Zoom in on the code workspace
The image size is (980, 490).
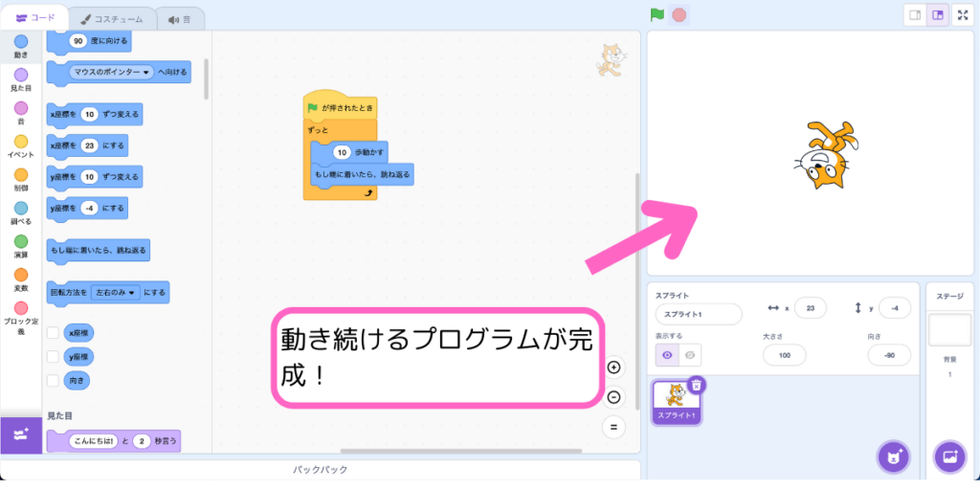(614, 367)
